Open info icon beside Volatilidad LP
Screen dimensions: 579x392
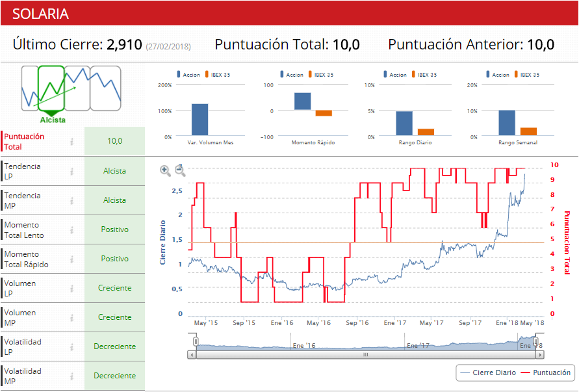click(x=72, y=346)
